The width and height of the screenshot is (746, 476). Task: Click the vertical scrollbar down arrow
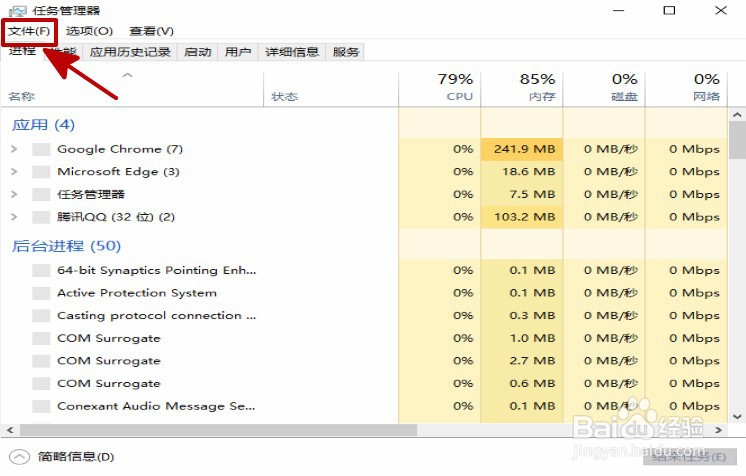pyautogui.click(x=737, y=416)
